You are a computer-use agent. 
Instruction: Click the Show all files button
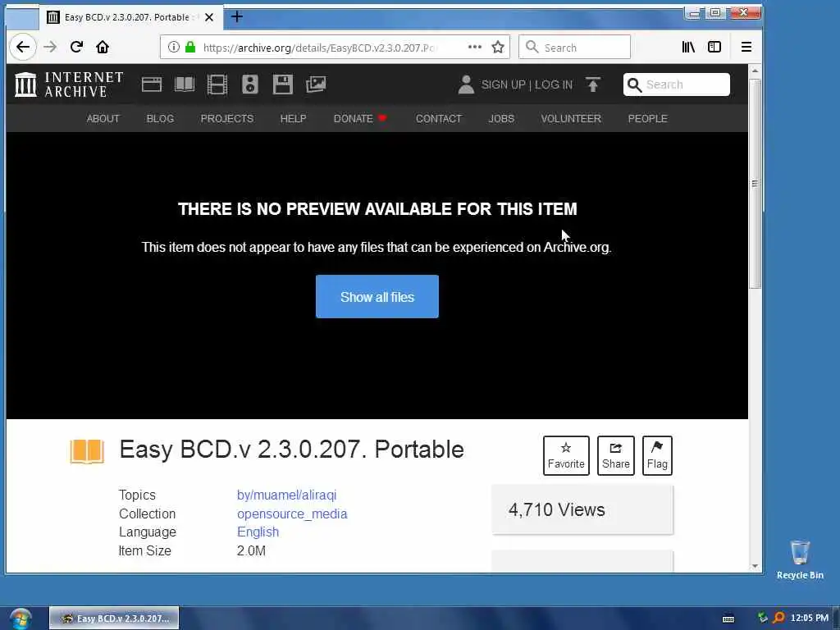point(377,297)
